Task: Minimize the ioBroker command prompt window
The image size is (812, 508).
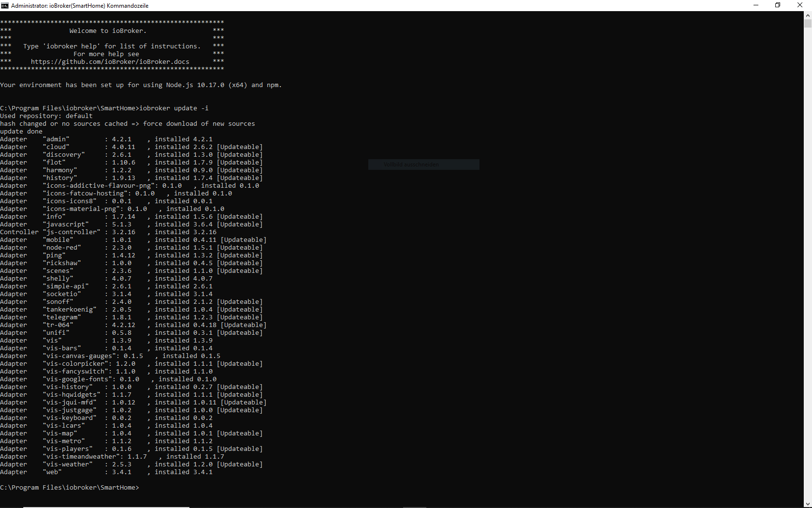Action: 756,5
